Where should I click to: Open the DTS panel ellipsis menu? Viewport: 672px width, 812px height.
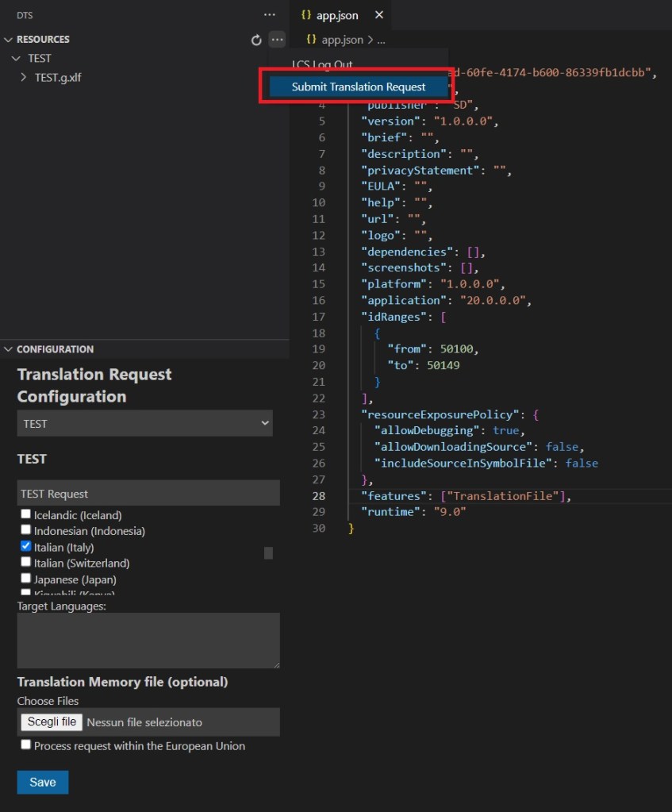(x=270, y=15)
